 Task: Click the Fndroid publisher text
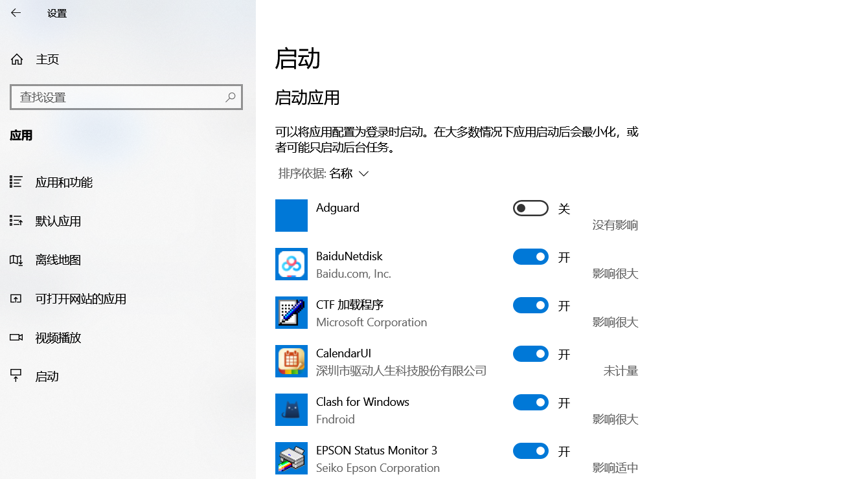click(336, 419)
